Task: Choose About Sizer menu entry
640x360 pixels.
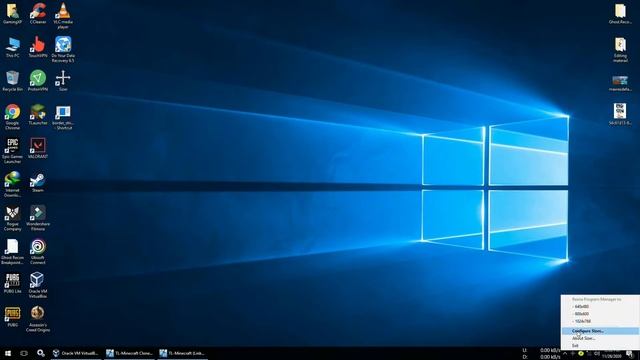Action: tap(600, 338)
